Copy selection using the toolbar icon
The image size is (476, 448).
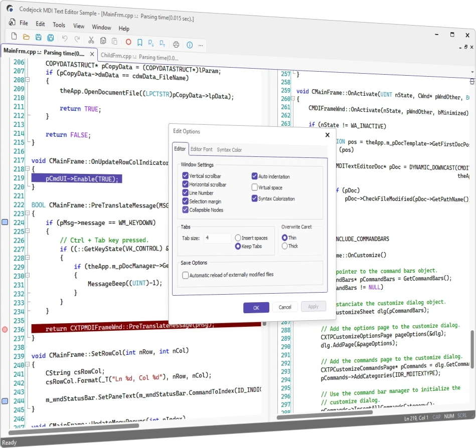(103, 41)
